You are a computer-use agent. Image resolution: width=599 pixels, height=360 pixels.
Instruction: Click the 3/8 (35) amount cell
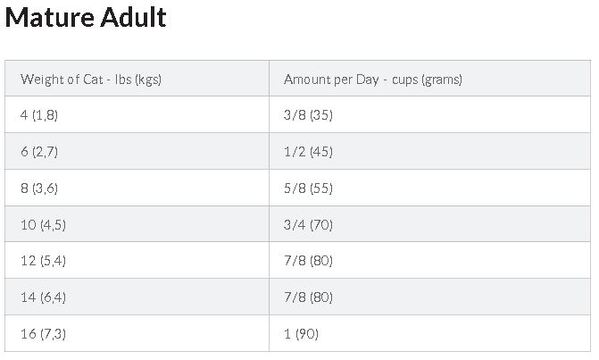click(x=430, y=115)
